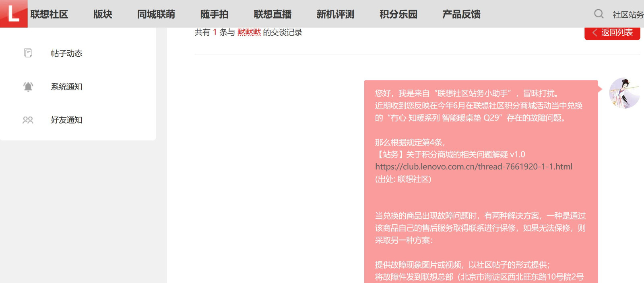Open 同城联萌 in navigation bar

pyautogui.click(x=156, y=14)
